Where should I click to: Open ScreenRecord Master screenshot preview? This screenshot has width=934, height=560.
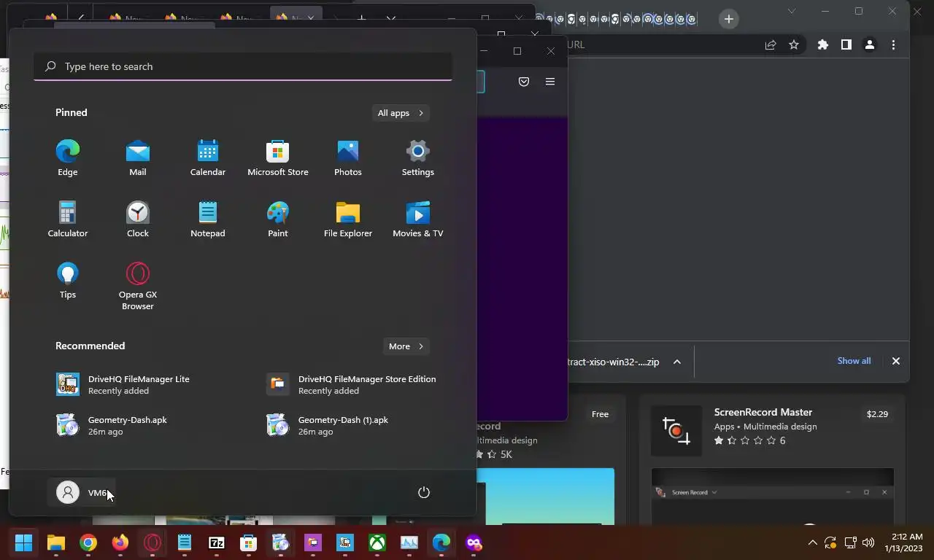click(772, 496)
